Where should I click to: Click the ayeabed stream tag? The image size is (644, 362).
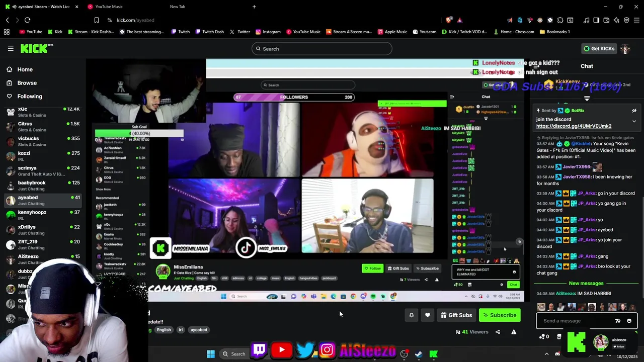pyautogui.click(x=199, y=330)
